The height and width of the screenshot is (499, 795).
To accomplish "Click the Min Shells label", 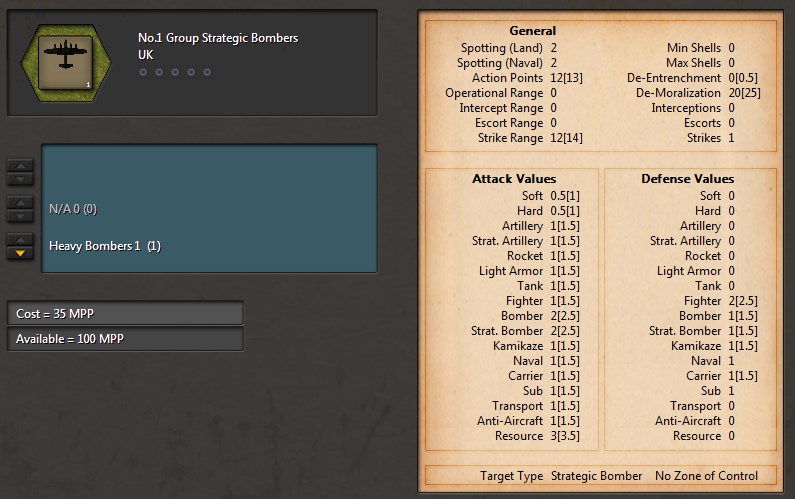I will (x=694, y=48).
